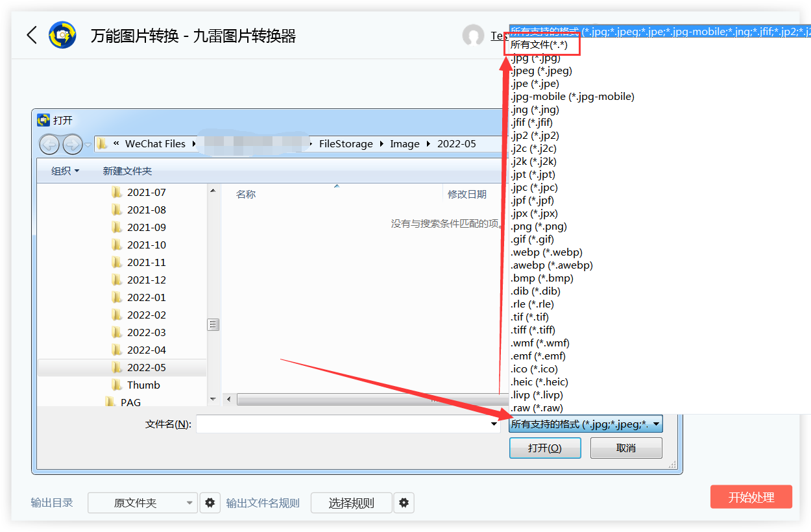This screenshot has height=532, width=811.
Task: Click the folder icon beside 2022-03
Action: (x=117, y=332)
